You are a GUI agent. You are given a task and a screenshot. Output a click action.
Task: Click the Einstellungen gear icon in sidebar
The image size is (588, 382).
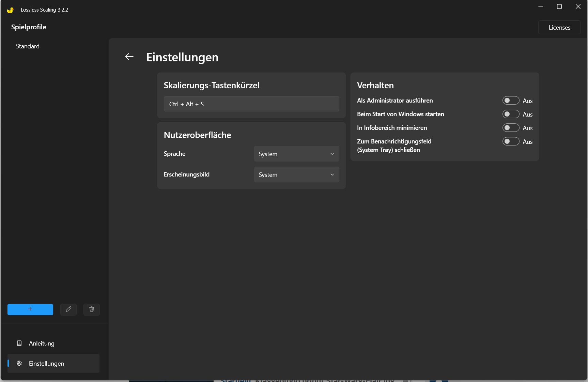(x=19, y=363)
